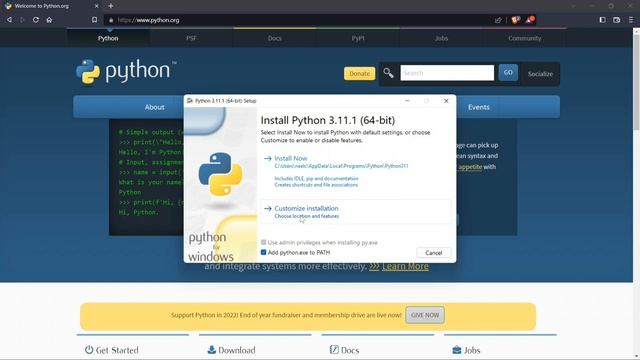Click the Python Setup title bar icon

pyautogui.click(x=190, y=100)
